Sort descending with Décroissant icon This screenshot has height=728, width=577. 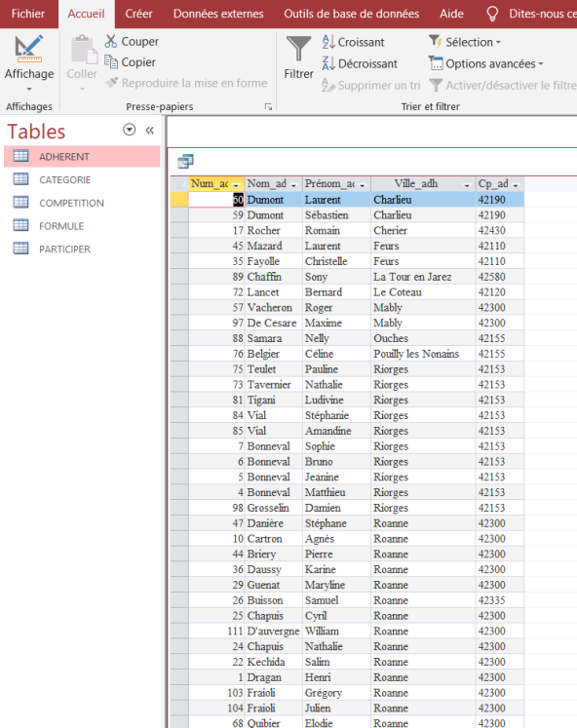coord(328,63)
